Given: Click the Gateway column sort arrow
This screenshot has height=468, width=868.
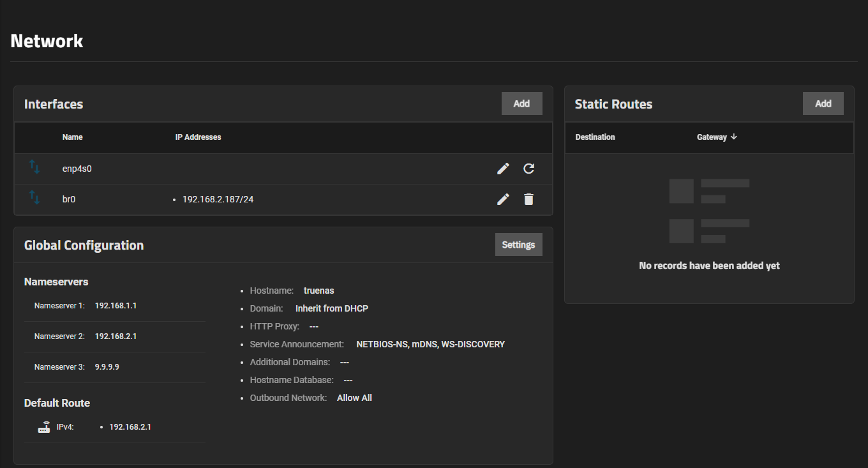Looking at the screenshot, I should 734,137.
